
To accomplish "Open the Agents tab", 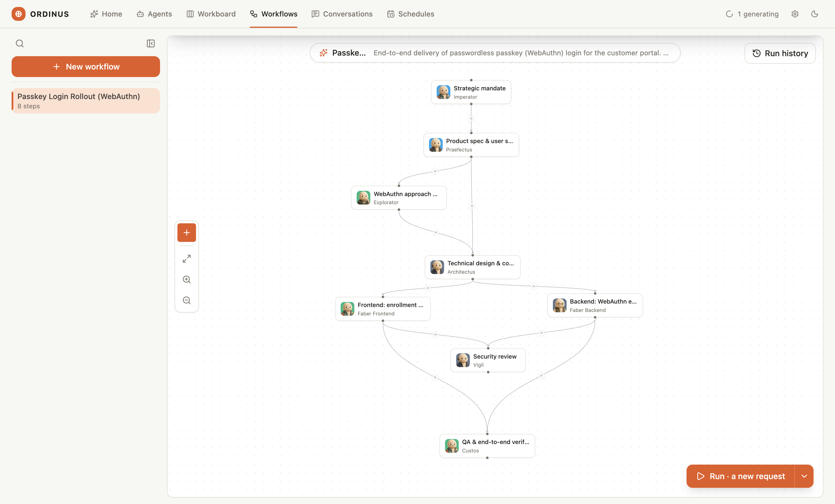I will [154, 14].
